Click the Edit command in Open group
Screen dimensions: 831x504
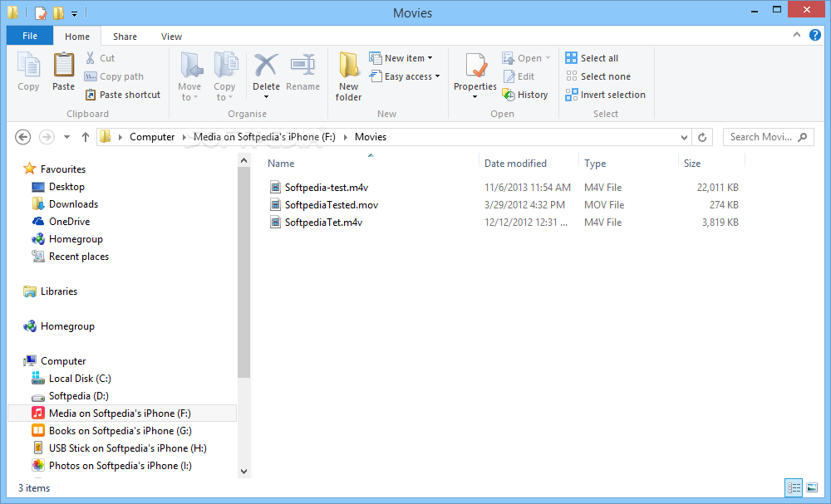coord(519,76)
